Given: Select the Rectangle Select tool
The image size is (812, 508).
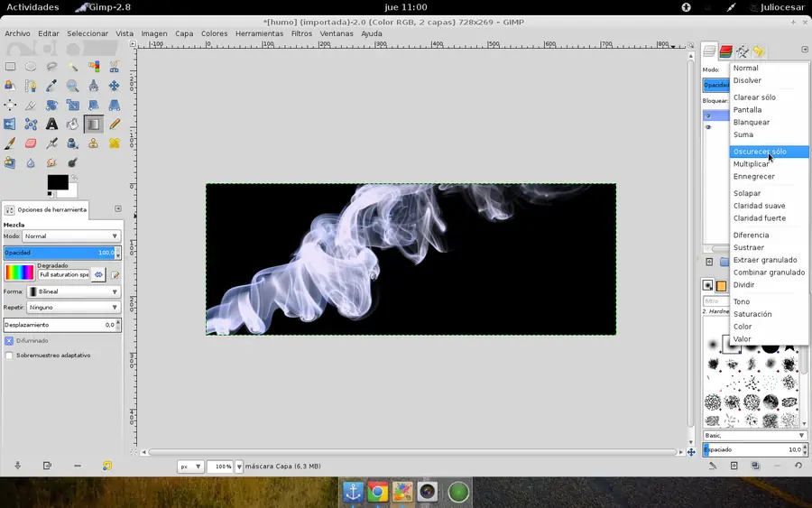Looking at the screenshot, I should [10, 67].
